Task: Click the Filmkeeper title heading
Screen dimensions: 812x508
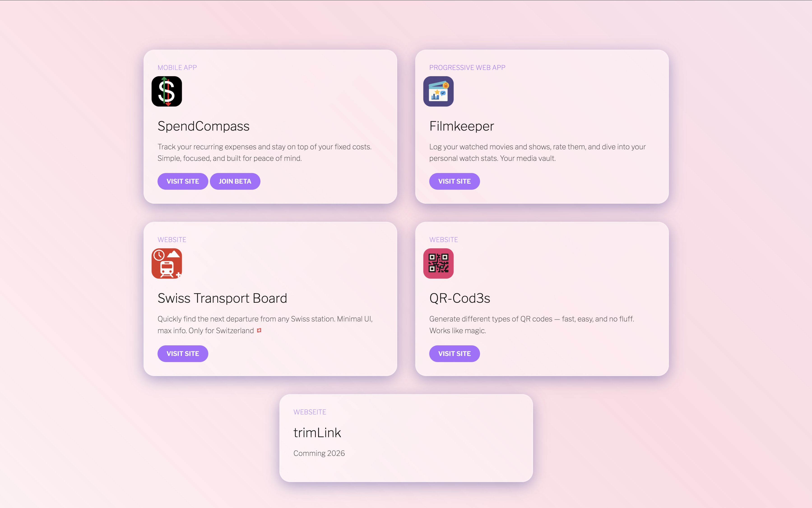Action: [462, 126]
